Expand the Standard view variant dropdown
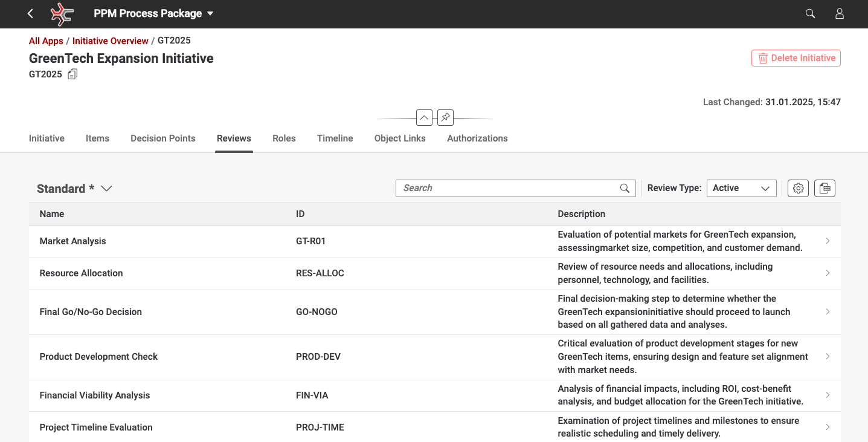Image resolution: width=868 pixels, height=442 pixels. pos(106,189)
